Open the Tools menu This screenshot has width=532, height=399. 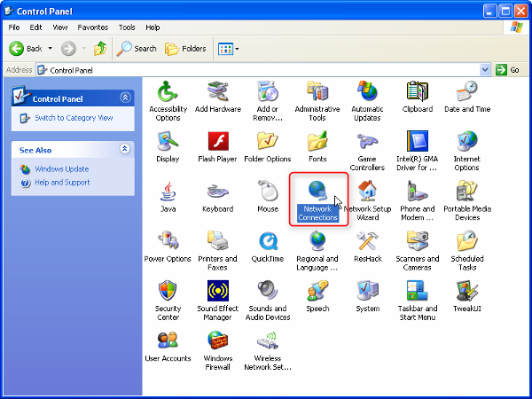pyautogui.click(x=127, y=27)
